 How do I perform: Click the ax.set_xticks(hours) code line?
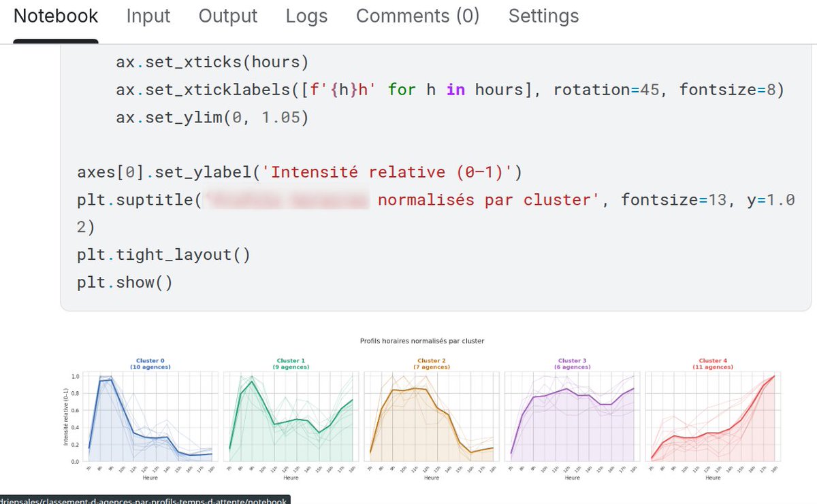click(x=212, y=63)
